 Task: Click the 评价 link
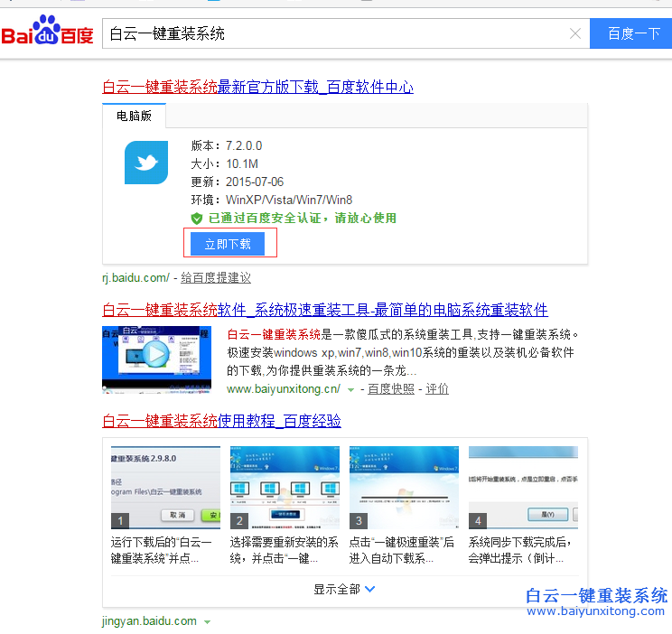click(437, 389)
